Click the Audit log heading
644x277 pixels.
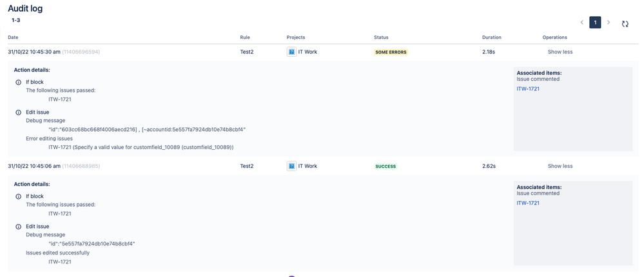(x=25, y=8)
